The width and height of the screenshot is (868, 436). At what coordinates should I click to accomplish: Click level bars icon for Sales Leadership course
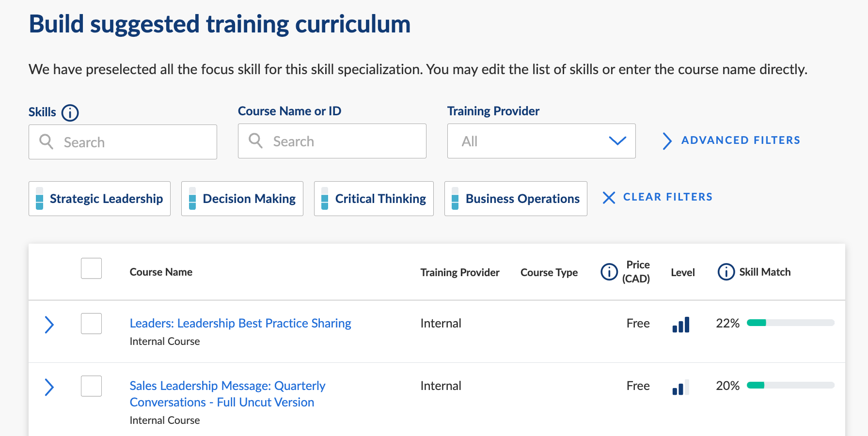[x=680, y=387]
